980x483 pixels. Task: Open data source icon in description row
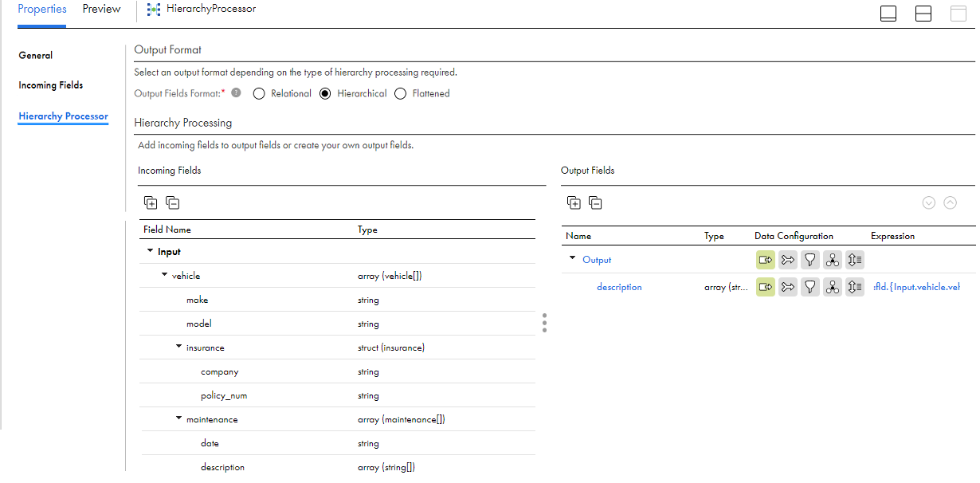point(766,287)
